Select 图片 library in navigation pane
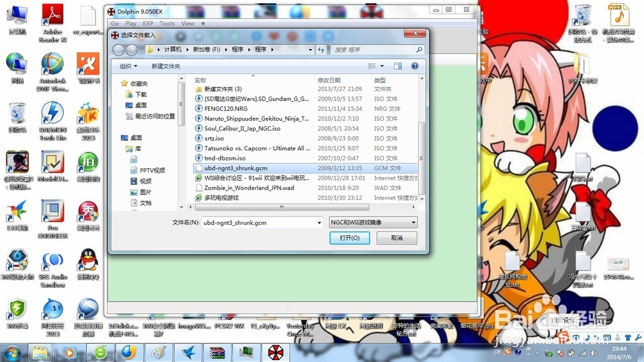The image size is (644, 362). pos(141,192)
